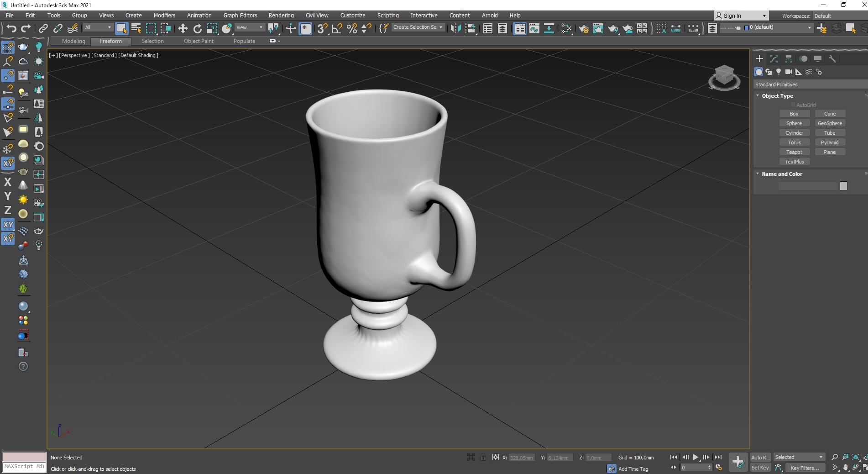This screenshot has height=474, width=868.
Task: Click the Mirror tool icon
Action: click(455, 28)
